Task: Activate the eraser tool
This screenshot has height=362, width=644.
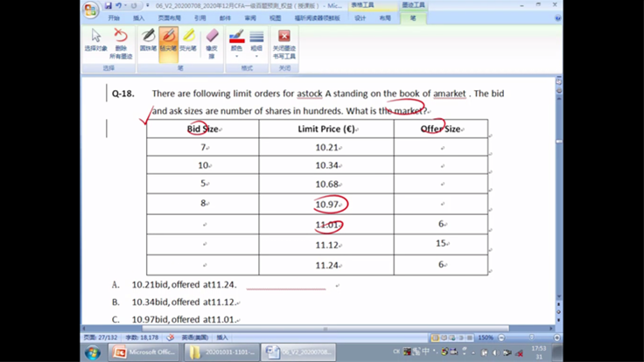Action: coord(211,41)
